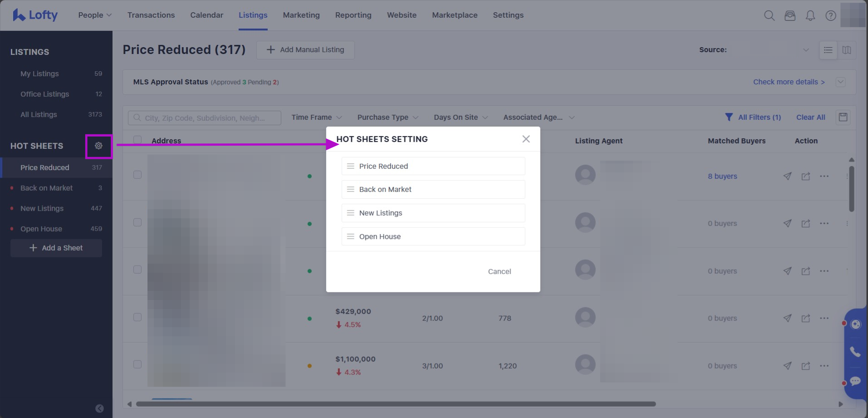The height and width of the screenshot is (418, 868).
Task: Switch to map view icon
Action: pos(847,50)
